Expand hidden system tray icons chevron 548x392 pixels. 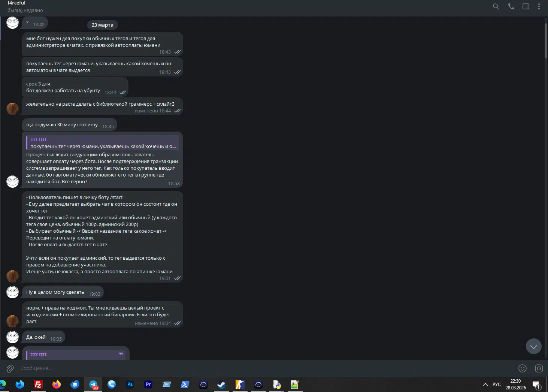(x=485, y=385)
